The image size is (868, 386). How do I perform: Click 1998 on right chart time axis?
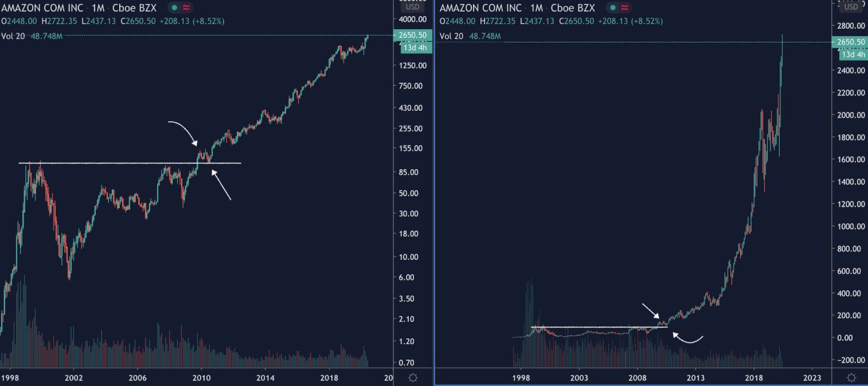(x=521, y=378)
